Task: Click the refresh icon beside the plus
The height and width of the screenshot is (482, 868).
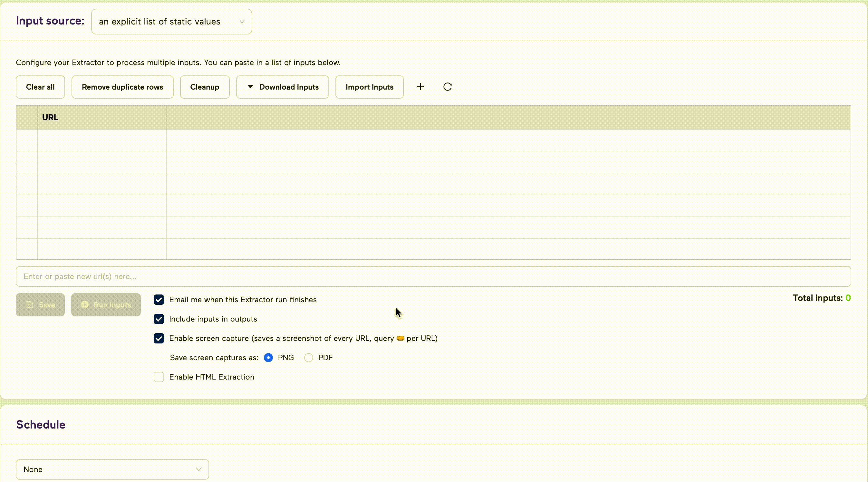Action: 447,87
